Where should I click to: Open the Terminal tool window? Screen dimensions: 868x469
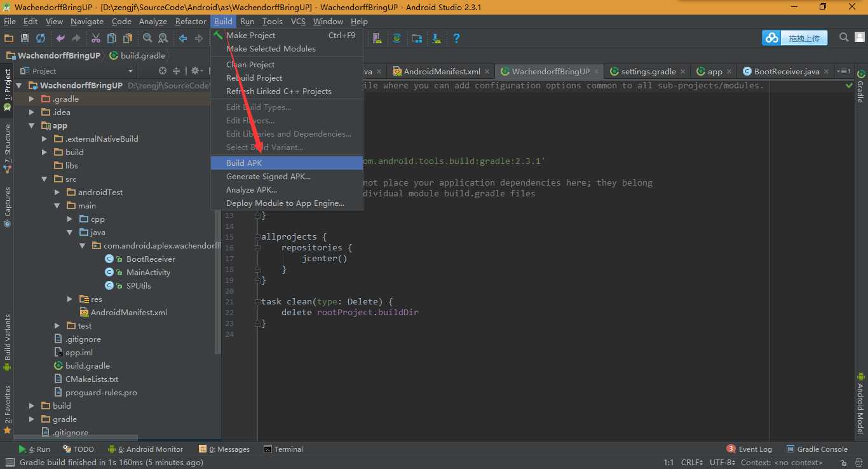click(x=283, y=449)
